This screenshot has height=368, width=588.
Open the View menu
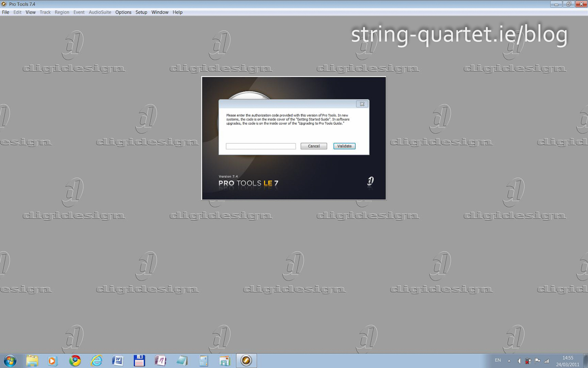pos(30,12)
